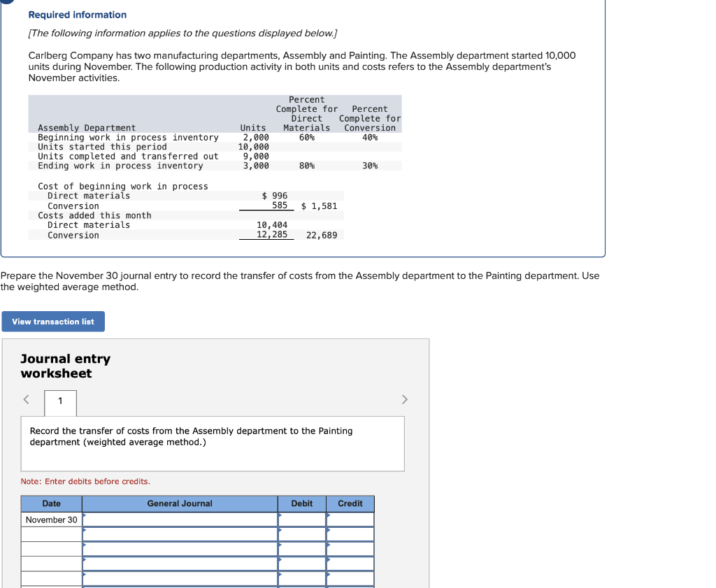The width and height of the screenshot is (716, 588).
Task: Click the 'Cost of beginning work in process' label
Action: pyautogui.click(x=123, y=186)
